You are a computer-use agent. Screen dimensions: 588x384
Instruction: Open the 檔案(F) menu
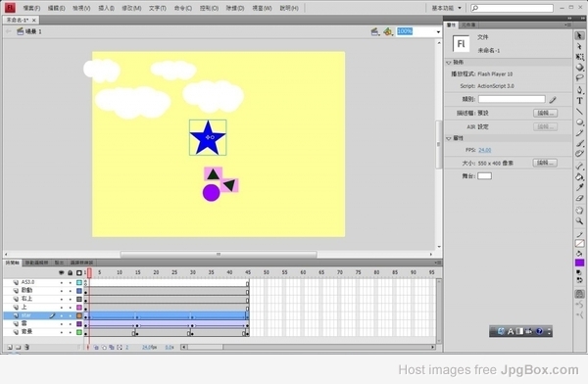pyautogui.click(x=31, y=8)
